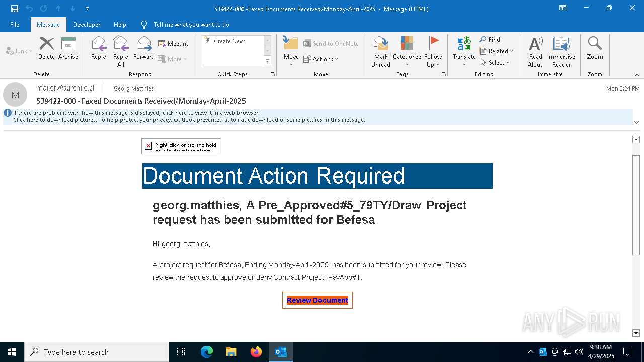Show hidden system tray icons
The image size is (644, 362).
531,352
